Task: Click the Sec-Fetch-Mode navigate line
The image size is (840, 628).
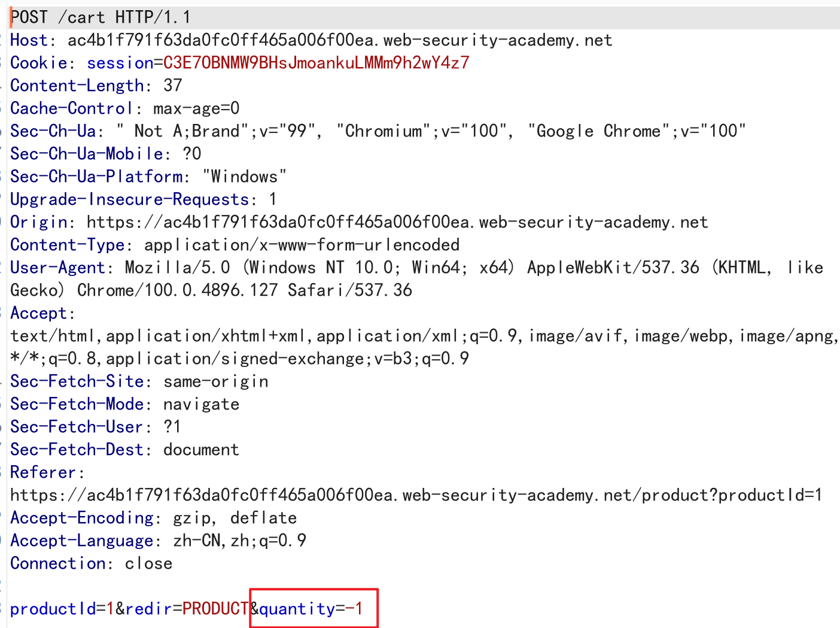Action: click(x=124, y=404)
